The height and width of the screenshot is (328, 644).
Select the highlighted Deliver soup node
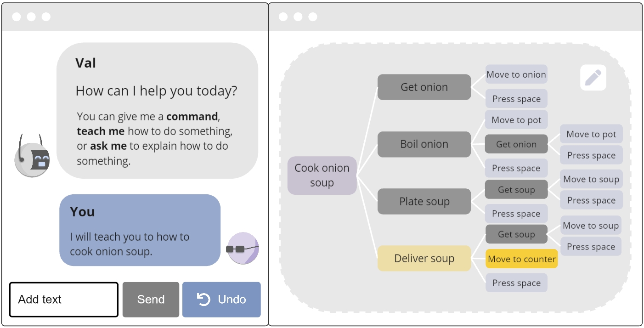tap(424, 259)
